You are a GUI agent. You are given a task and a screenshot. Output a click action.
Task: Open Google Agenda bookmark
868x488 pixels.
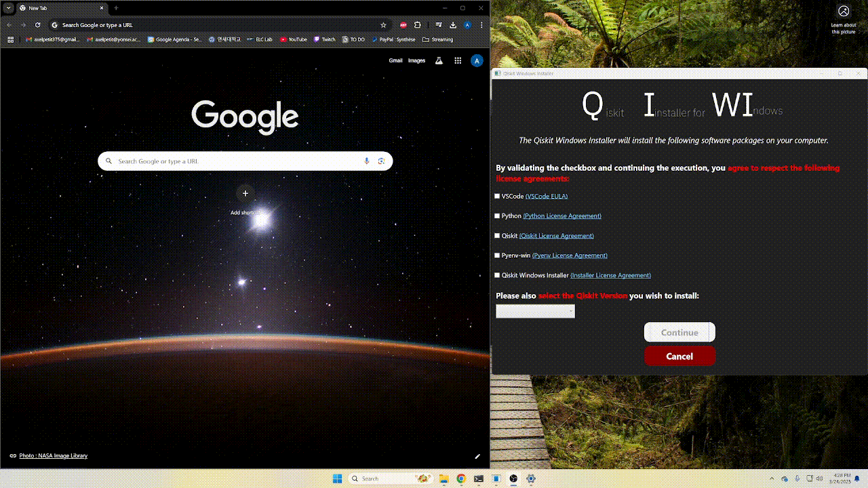(x=174, y=39)
